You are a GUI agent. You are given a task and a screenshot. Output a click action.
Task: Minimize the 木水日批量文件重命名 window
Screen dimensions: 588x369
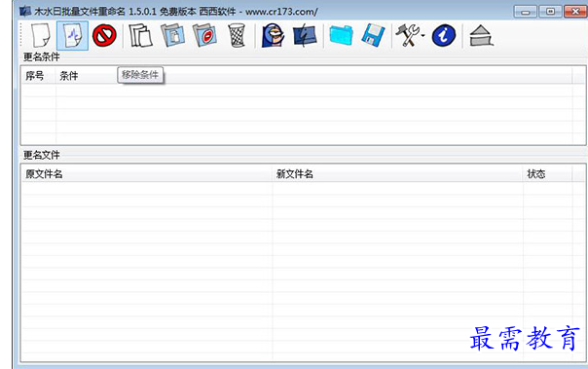click(x=526, y=12)
